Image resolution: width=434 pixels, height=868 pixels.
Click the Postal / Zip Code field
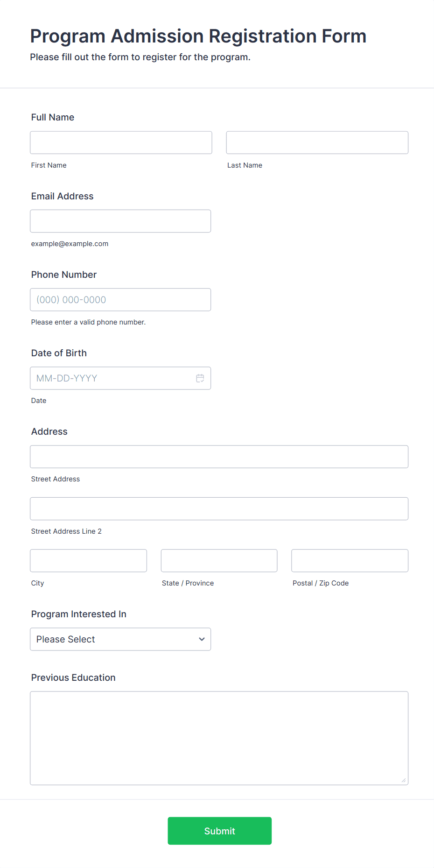350,560
